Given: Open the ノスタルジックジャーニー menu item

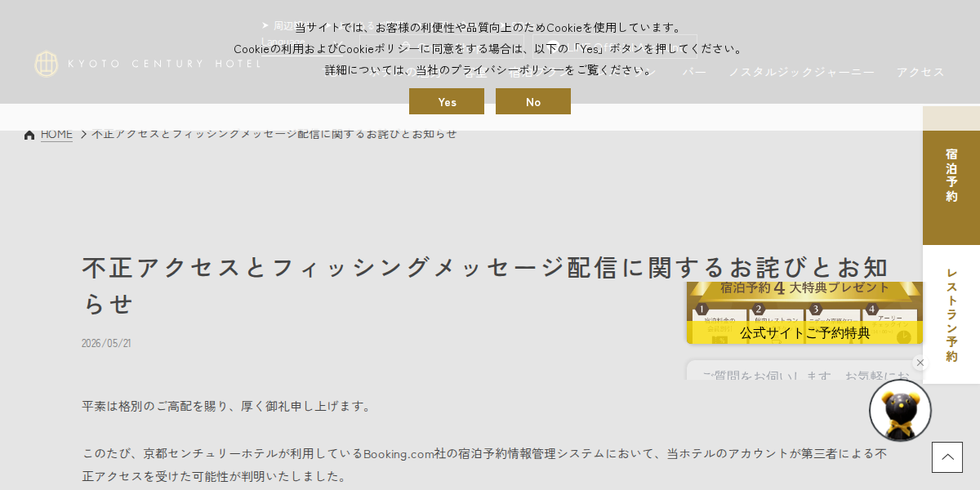Looking at the screenshot, I should 801,72.
